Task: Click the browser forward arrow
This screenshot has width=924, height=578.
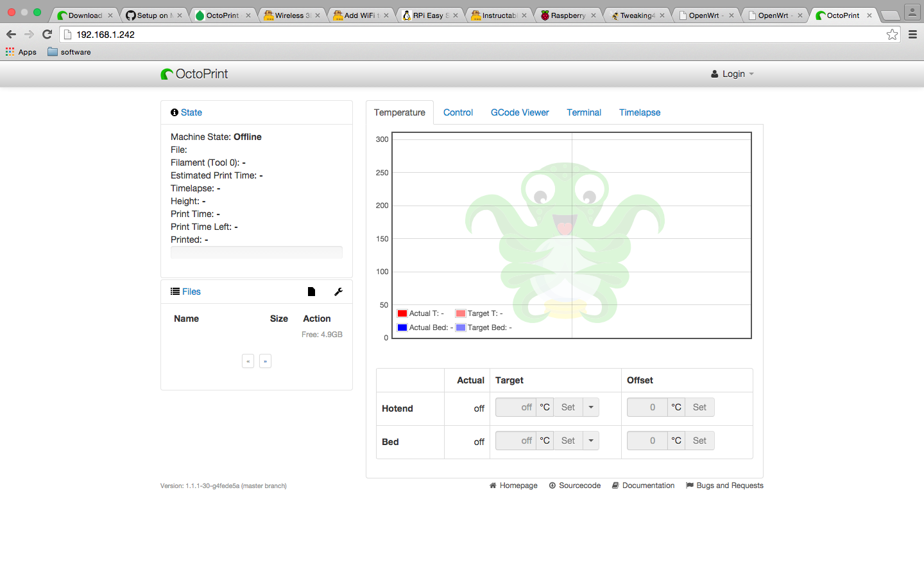Action: coord(29,34)
